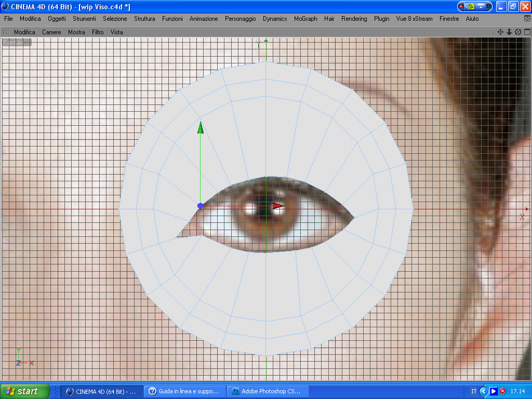532x399 pixels.
Task: Switch to Adobe Photoshop in taskbar
Action: [268, 391]
